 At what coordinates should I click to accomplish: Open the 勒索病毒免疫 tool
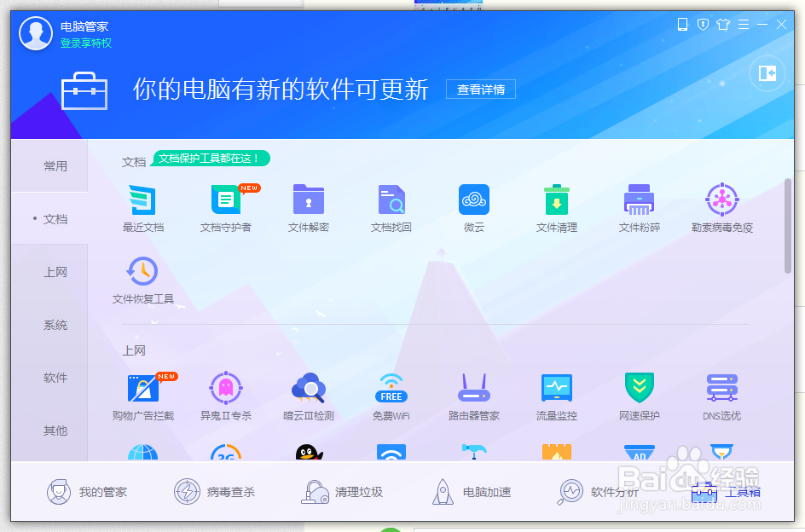721,208
